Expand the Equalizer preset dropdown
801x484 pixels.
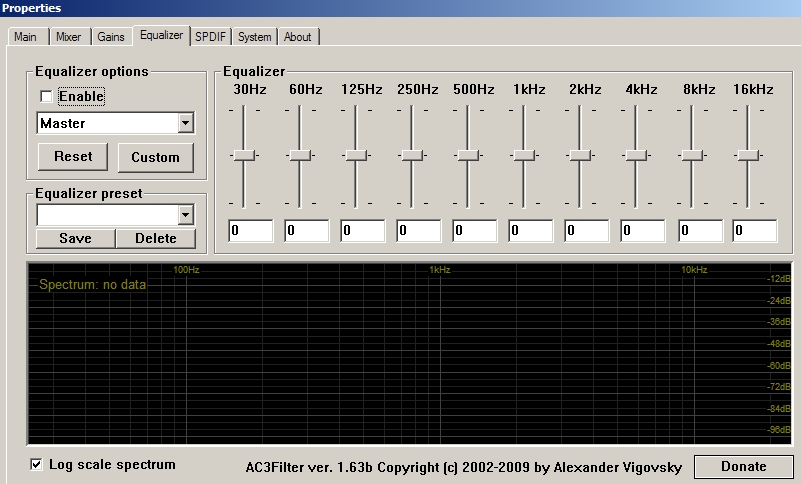185,215
